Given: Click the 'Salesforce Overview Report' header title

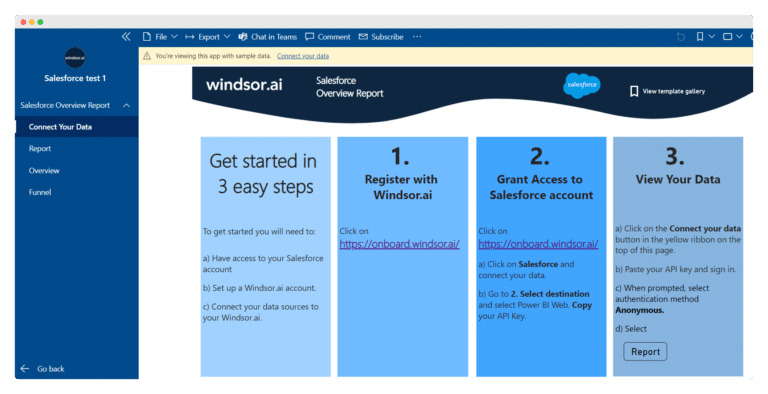Looking at the screenshot, I should 349,87.
